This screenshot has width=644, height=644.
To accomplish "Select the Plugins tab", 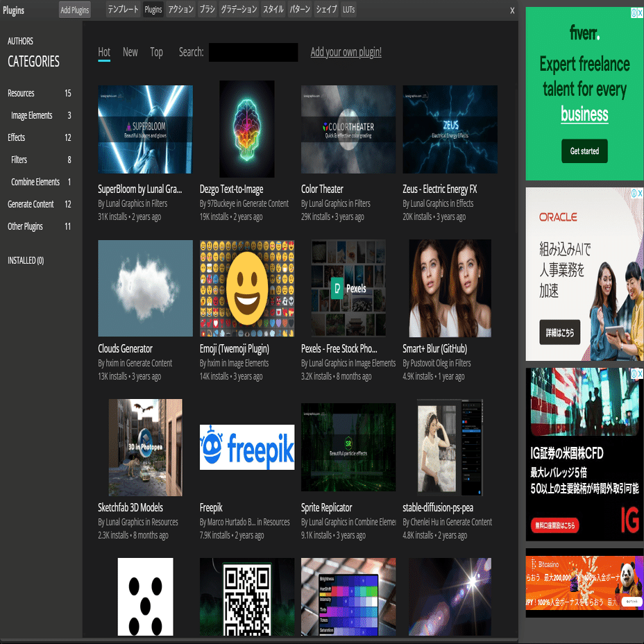I will 153,10.
